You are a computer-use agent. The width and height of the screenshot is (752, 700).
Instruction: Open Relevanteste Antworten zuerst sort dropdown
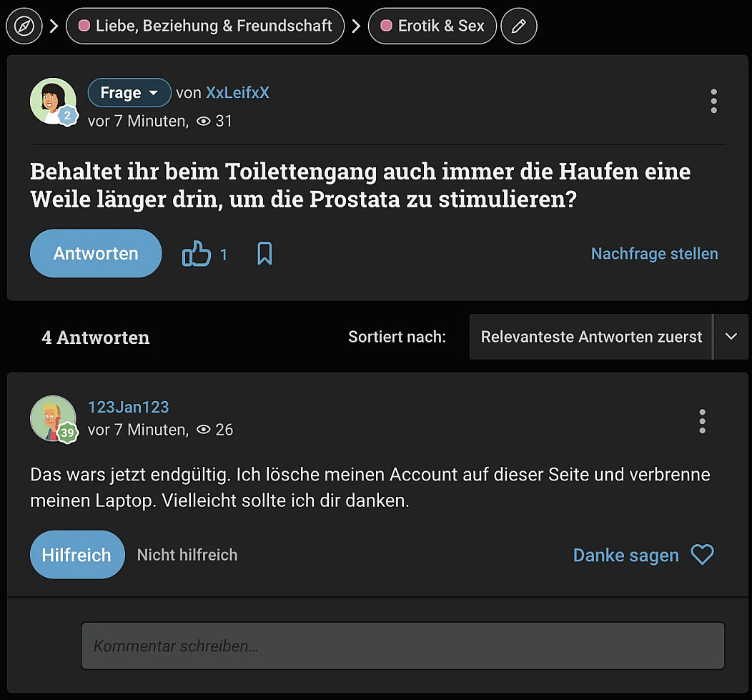pos(591,337)
